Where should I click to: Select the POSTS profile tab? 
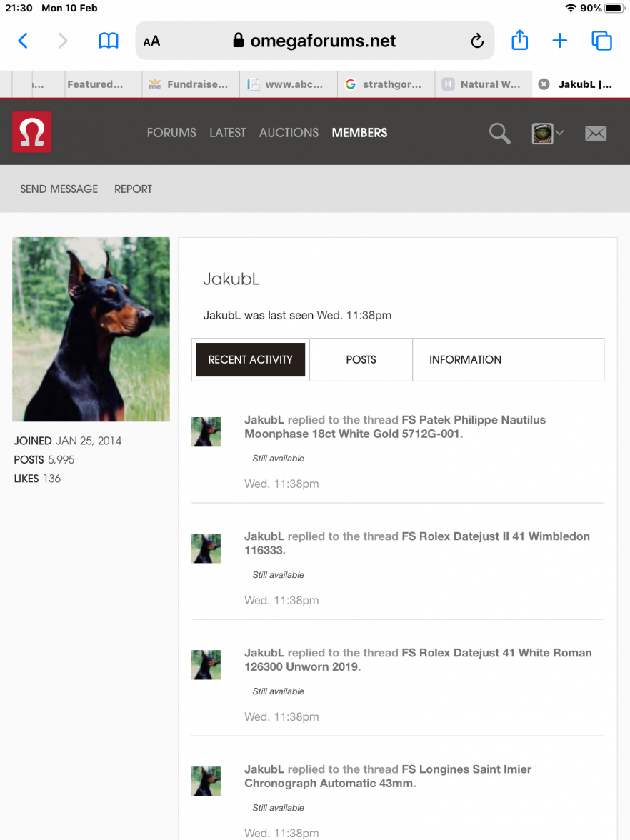(361, 359)
